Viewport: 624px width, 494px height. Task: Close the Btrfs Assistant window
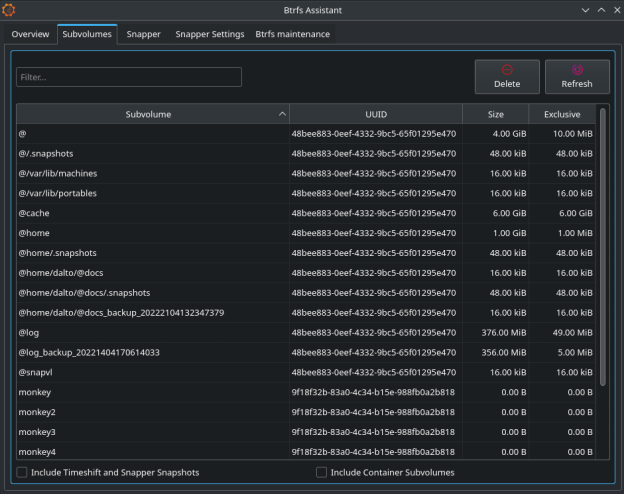[615, 10]
